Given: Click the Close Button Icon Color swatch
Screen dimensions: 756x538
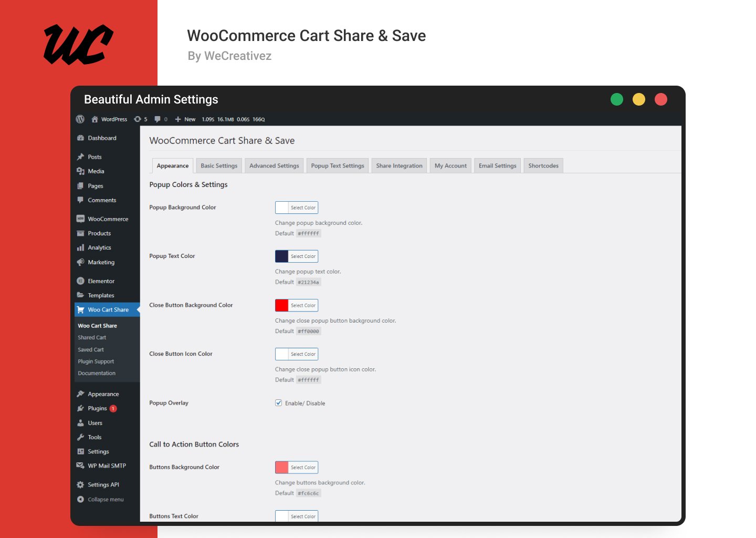Looking at the screenshot, I should click(x=282, y=354).
